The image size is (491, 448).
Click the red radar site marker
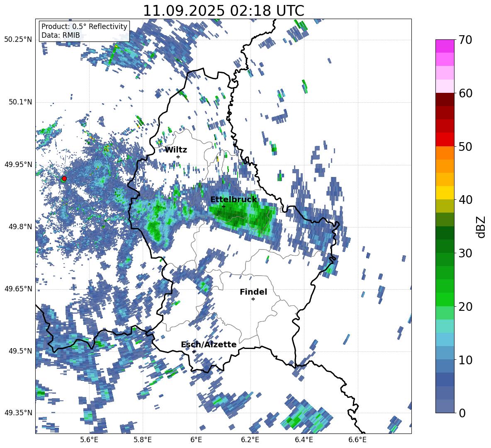pyautogui.click(x=64, y=179)
